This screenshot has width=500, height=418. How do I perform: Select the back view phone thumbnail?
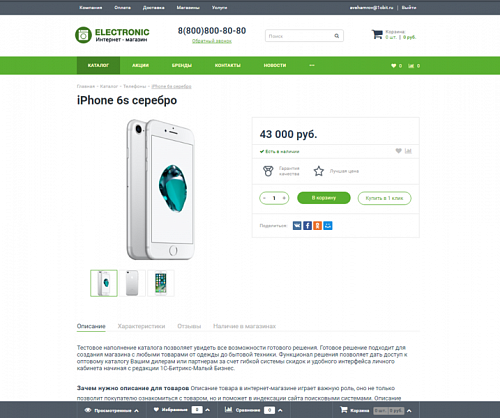point(132,283)
